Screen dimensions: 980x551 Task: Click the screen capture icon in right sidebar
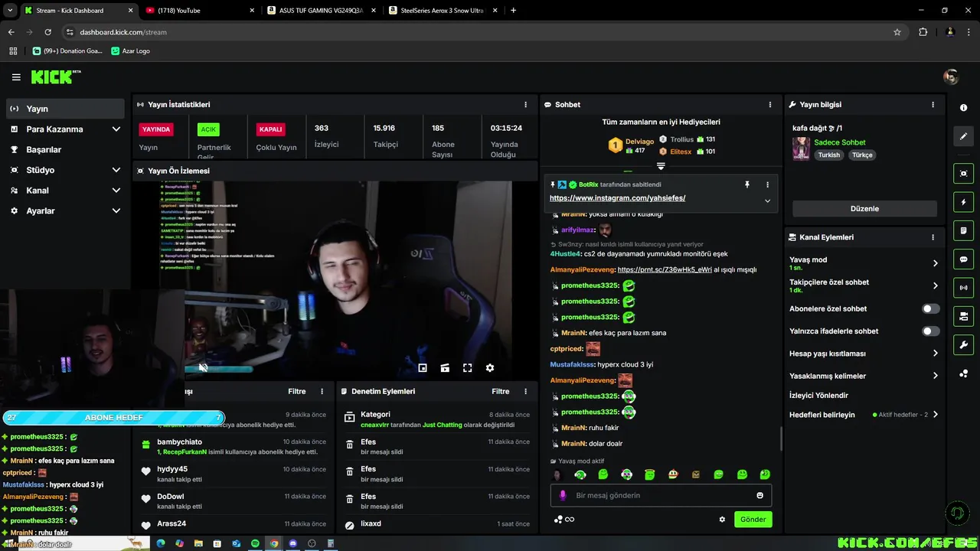click(963, 174)
